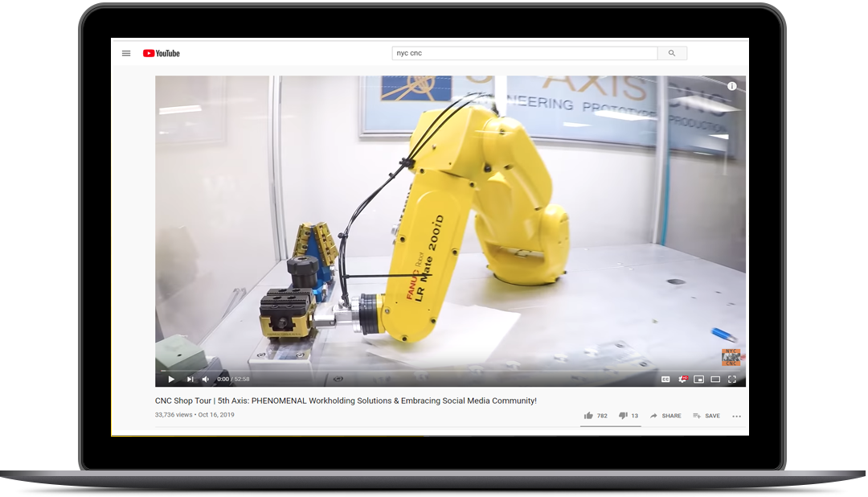The height and width of the screenshot is (497, 868).
Task: Click the search magnifier icon
Action: 672,52
